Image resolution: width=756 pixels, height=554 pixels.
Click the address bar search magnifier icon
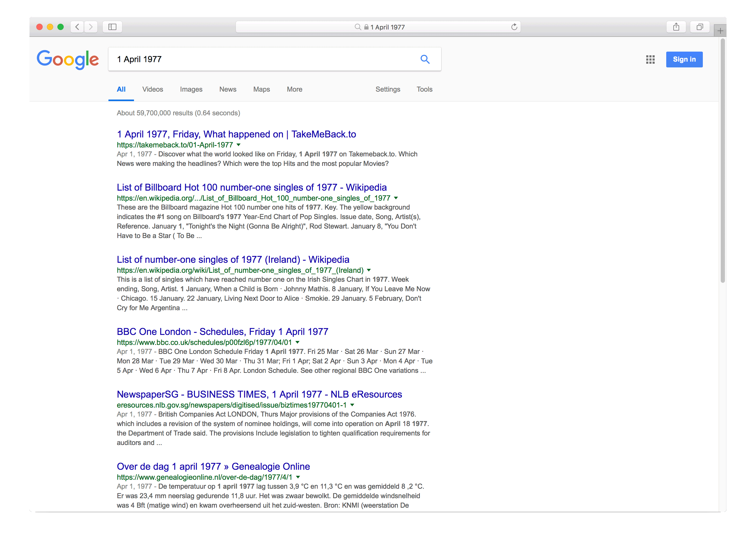[x=358, y=27]
